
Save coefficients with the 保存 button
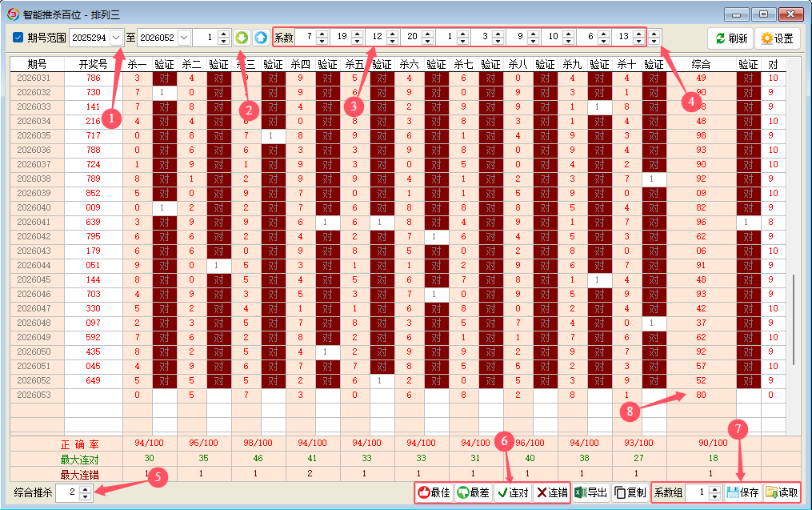click(x=742, y=493)
